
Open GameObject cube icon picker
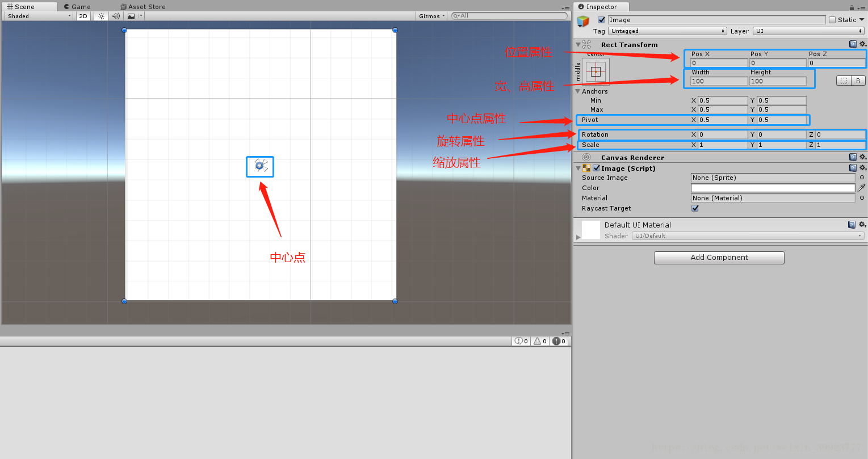click(x=583, y=22)
